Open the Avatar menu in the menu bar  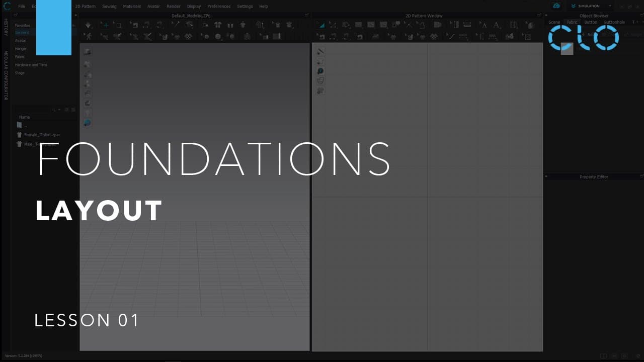(153, 7)
